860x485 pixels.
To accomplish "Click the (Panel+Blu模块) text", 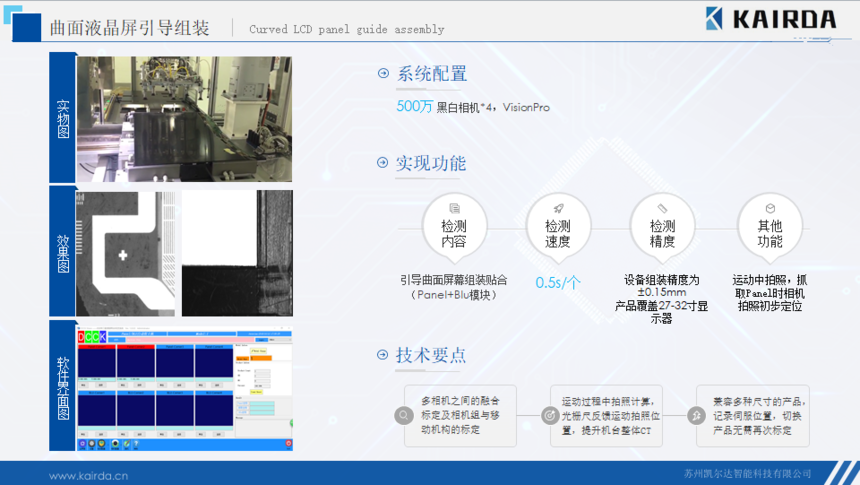I will pyautogui.click(x=454, y=295).
